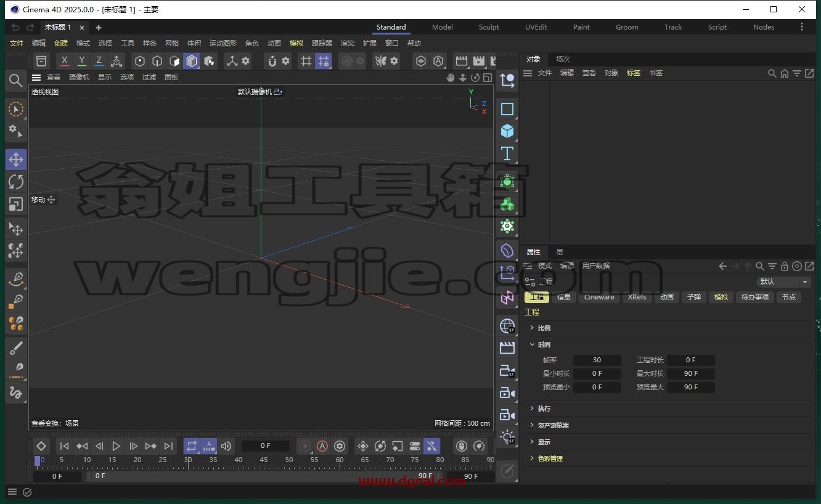Toggle snap enable magnet icon
The width and height of the screenshot is (821, 504).
(272, 61)
